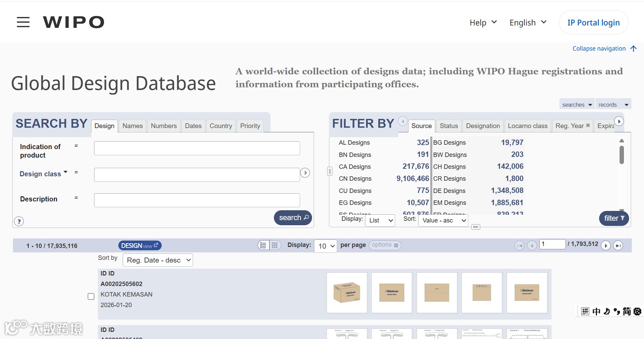Click the filter list scrollbar thumb

click(622, 155)
